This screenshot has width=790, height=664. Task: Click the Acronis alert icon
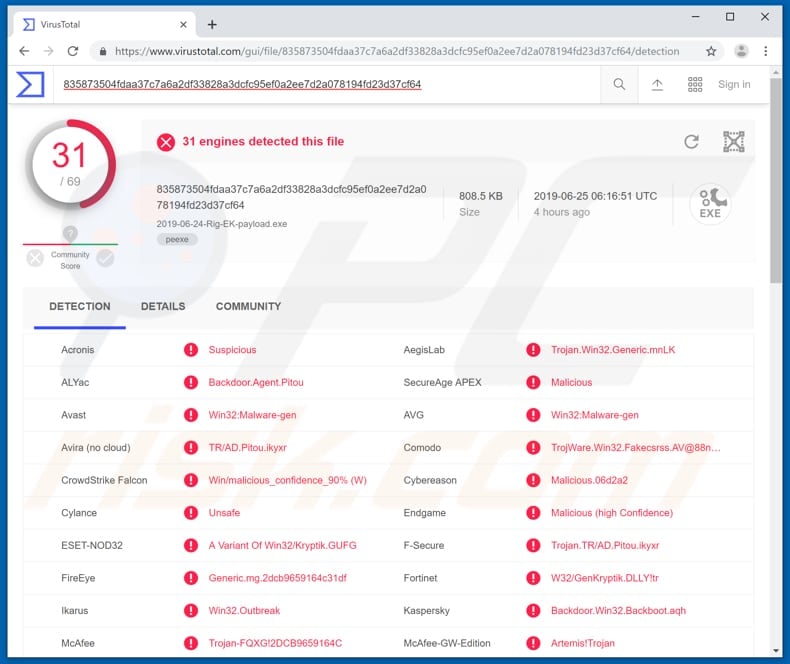[191, 350]
